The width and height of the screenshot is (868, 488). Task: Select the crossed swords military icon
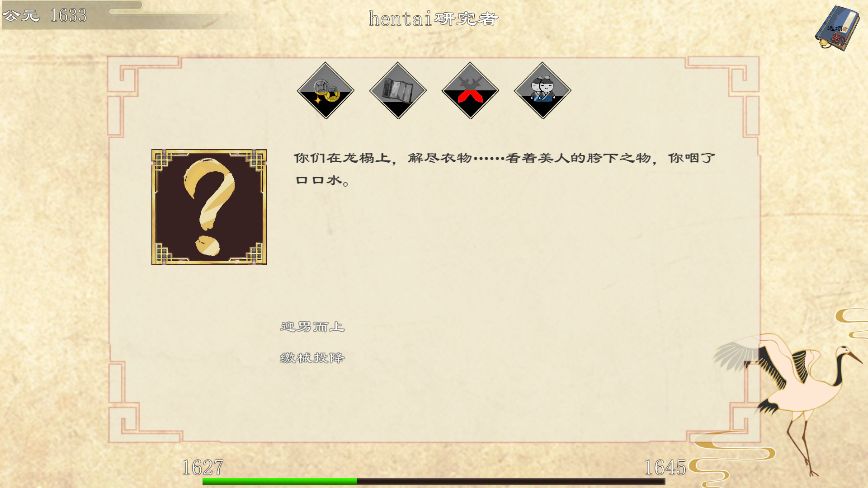(x=470, y=90)
